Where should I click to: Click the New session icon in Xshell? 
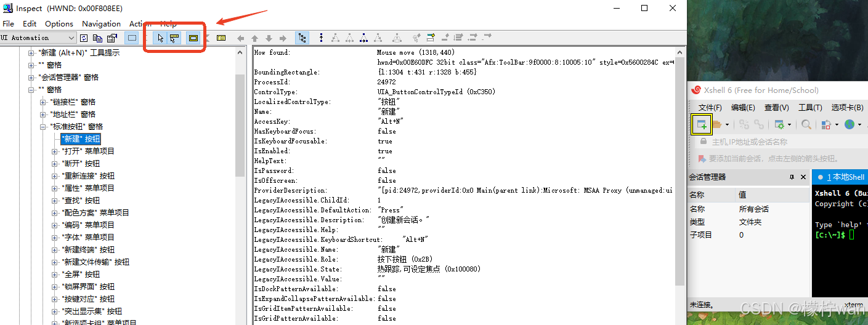tap(702, 124)
